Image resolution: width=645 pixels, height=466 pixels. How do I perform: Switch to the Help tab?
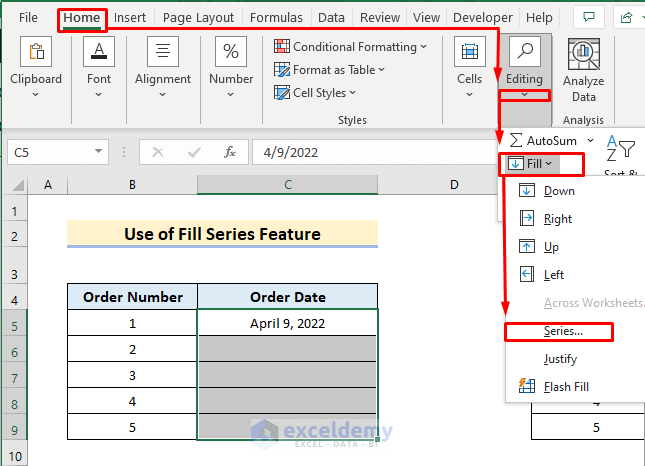click(x=539, y=17)
